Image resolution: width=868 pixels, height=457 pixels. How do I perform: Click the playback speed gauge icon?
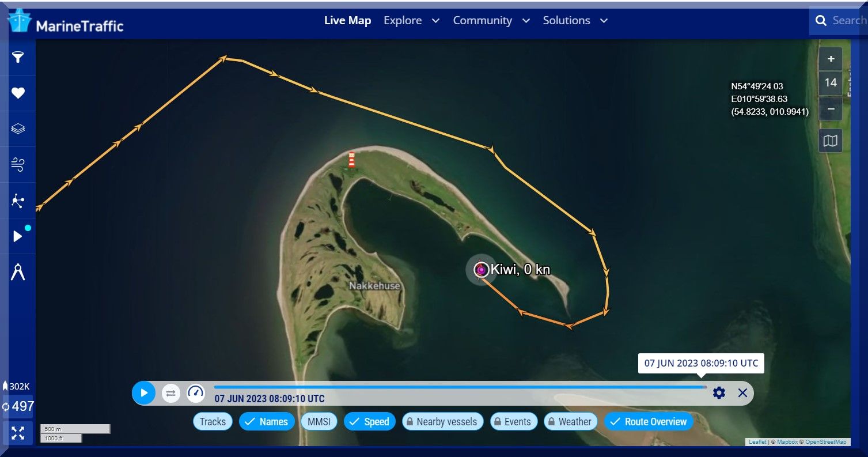click(x=196, y=393)
